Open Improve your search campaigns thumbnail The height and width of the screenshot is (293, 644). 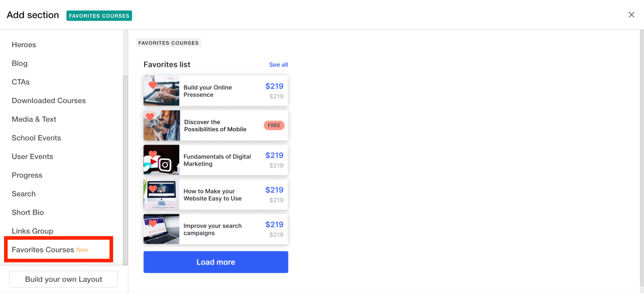tap(161, 229)
